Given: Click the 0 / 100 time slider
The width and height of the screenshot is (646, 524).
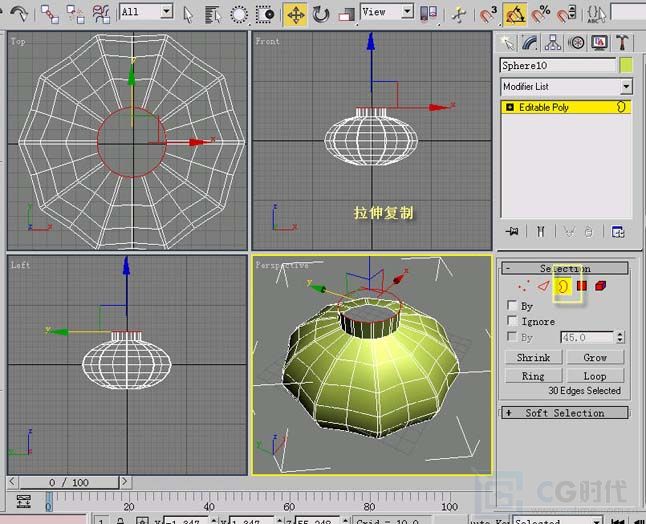Looking at the screenshot, I should point(68,482).
